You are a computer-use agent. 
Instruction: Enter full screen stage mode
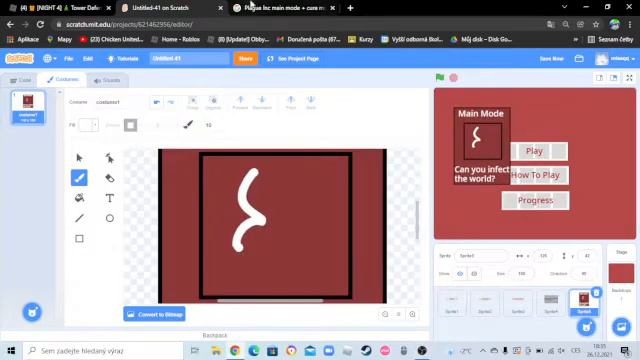629,78
